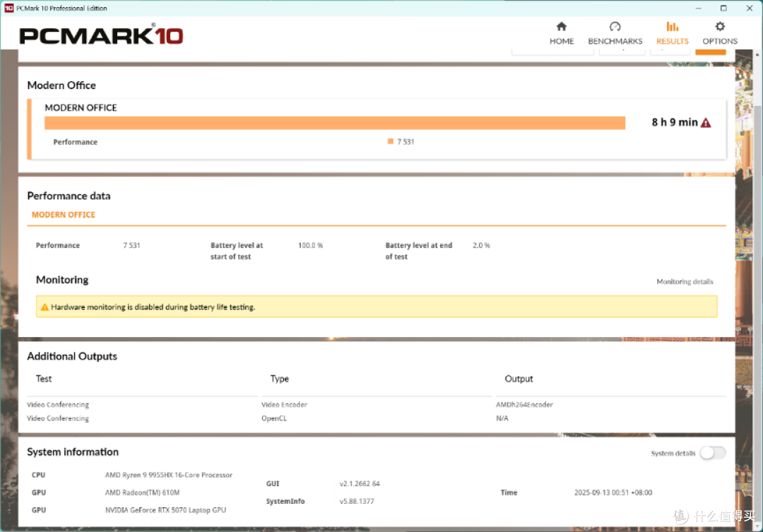This screenshot has width=763, height=532.
Task: Click the time value '2025-09-13 00:51 +08:00'
Action: (x=613, y=492)
